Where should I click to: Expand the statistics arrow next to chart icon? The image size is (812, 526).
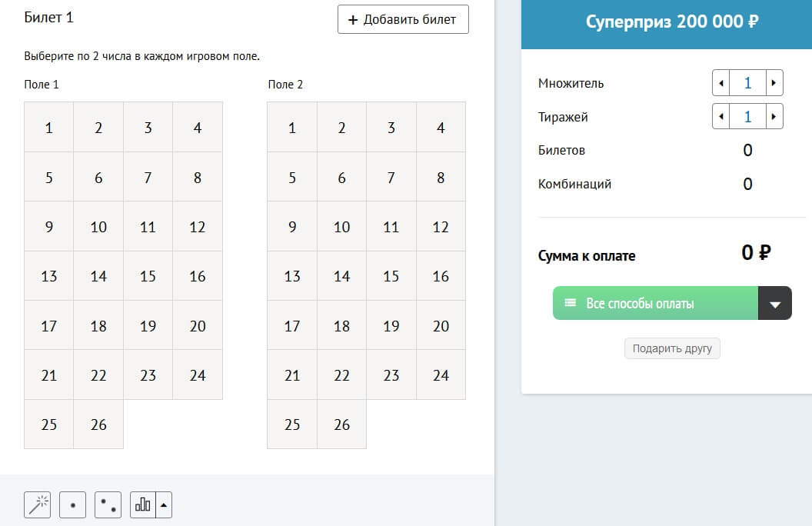(164, 504)
